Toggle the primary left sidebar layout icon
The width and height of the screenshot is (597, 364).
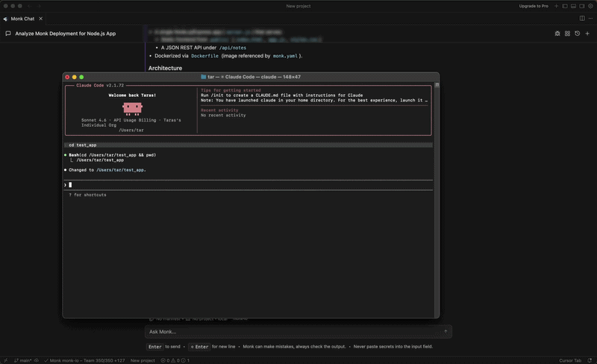click(x=565, y=6)
